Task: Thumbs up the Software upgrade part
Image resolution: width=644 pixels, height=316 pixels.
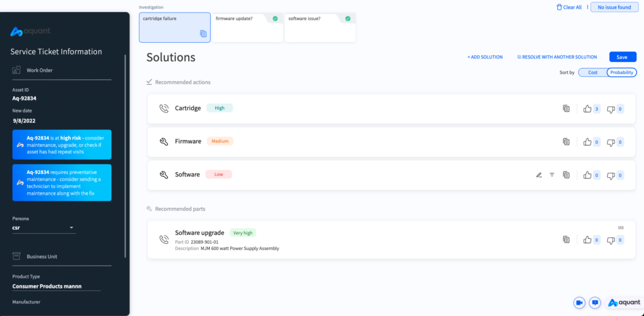Action: [x=587, y=239]
